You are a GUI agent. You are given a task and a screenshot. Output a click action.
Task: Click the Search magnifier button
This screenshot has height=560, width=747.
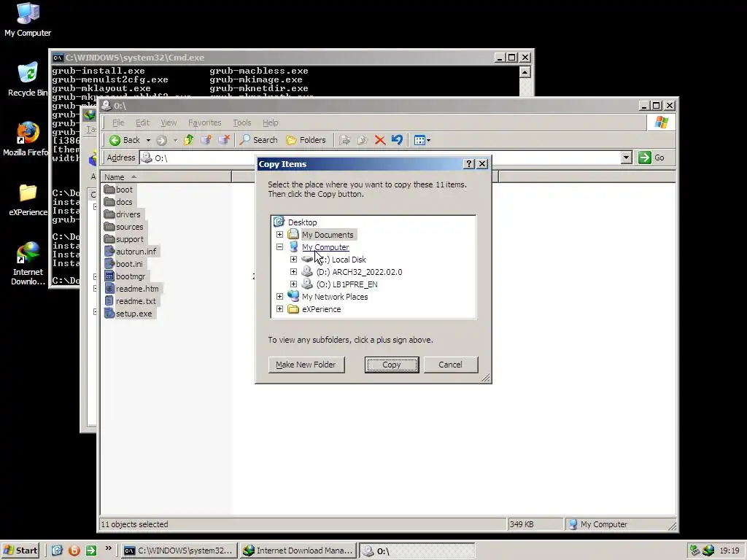pyautogui.click(x=259, y=140)
